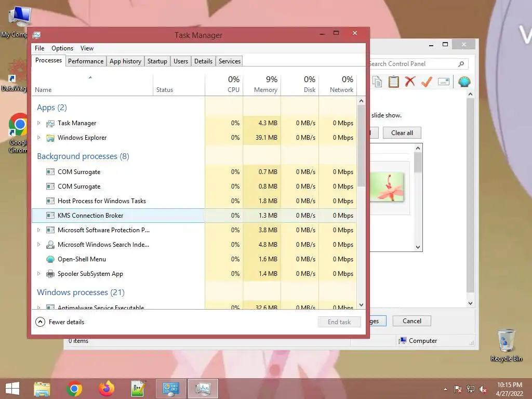Click the network tray icon
The height and width of the screenshot is (399, 532).
[x=471, y=389]
